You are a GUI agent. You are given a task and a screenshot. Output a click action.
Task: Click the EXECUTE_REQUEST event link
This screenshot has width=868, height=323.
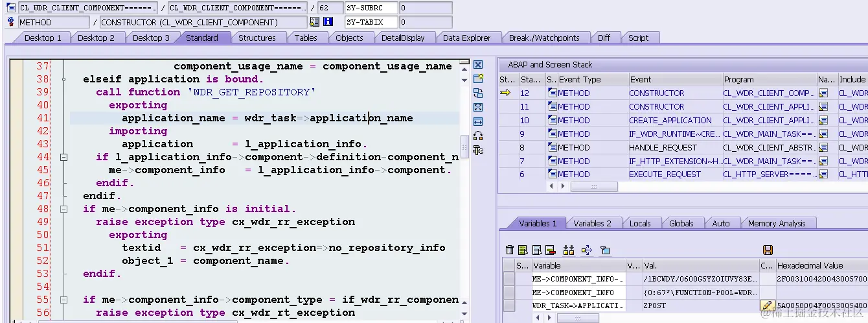click(x=665, y=174)
